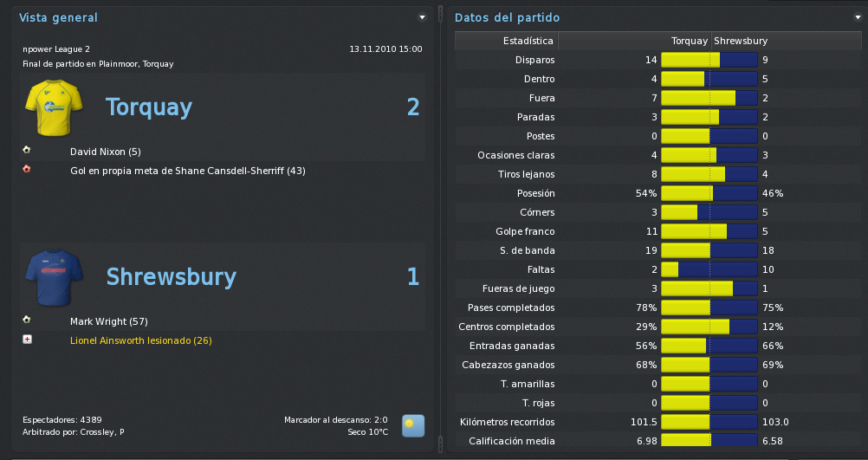Click the panel divider handle between both panels
This screenshot has width=868, height=460.
(441, 14)
